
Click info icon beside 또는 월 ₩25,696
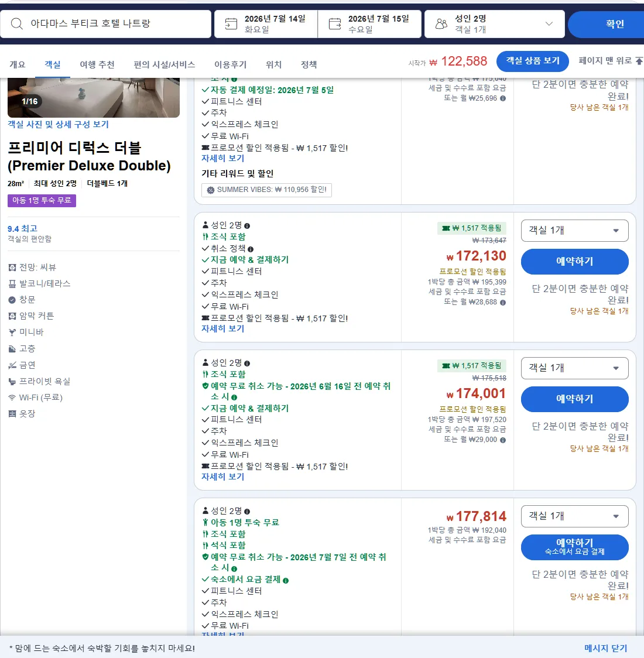[503, 98]
